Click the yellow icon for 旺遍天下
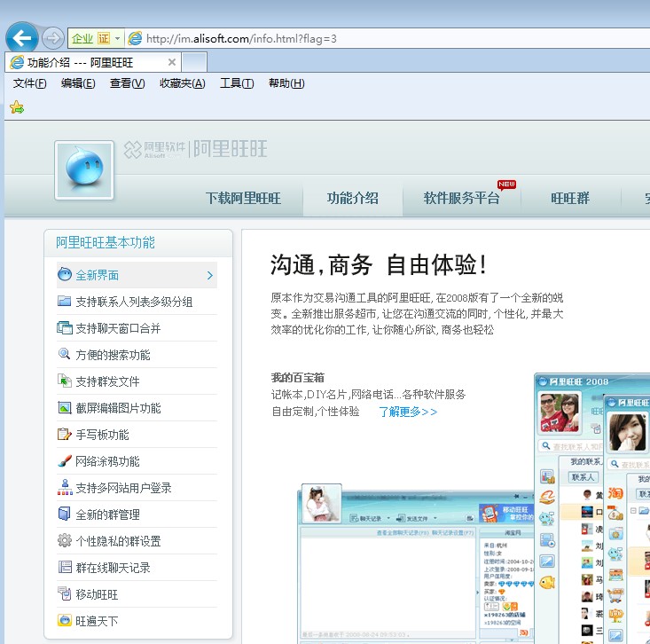 click(64, 620)
